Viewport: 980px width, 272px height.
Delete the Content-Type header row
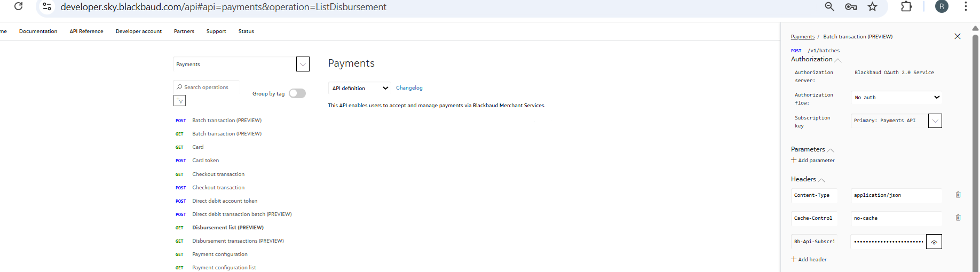958,195
